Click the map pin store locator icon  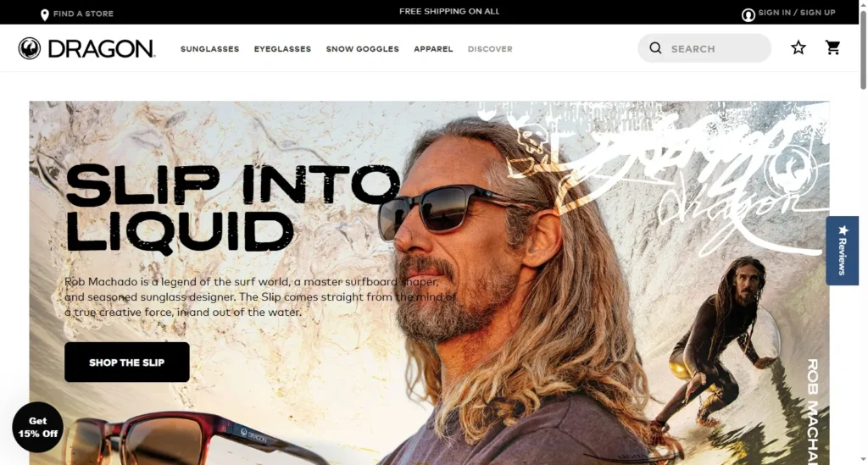45,15
